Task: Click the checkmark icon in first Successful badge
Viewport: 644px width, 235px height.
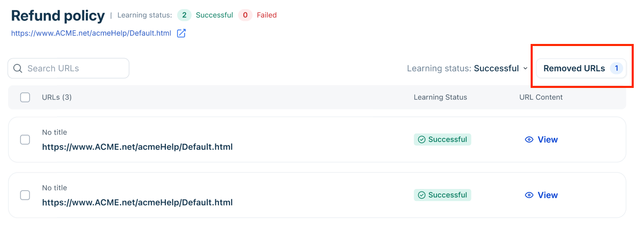Action: tap(421, 140)
